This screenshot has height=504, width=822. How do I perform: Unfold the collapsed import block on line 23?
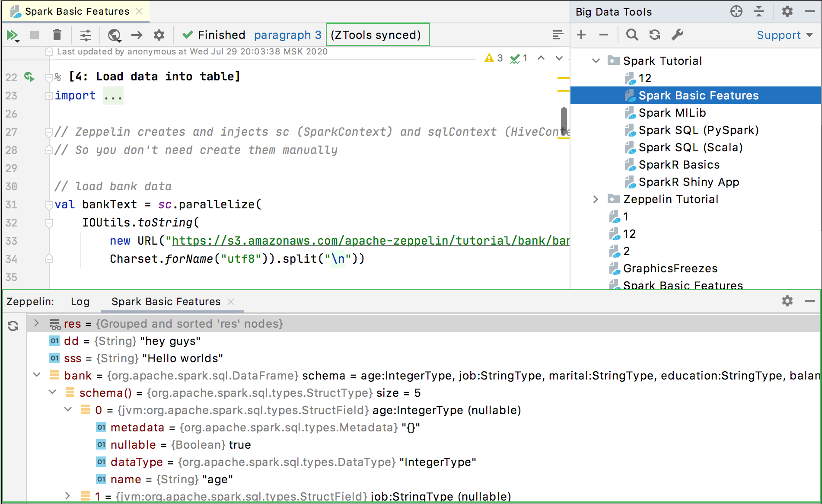tap(49, 96)
